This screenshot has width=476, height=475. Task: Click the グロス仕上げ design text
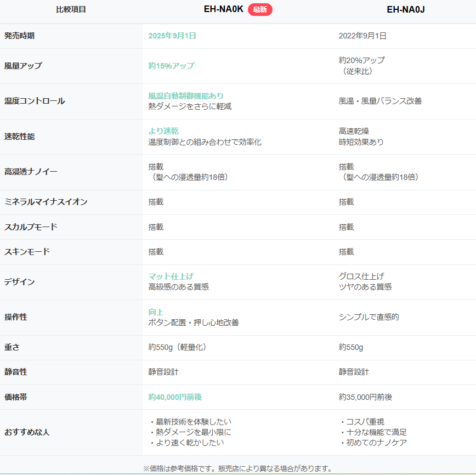point(361,276)
